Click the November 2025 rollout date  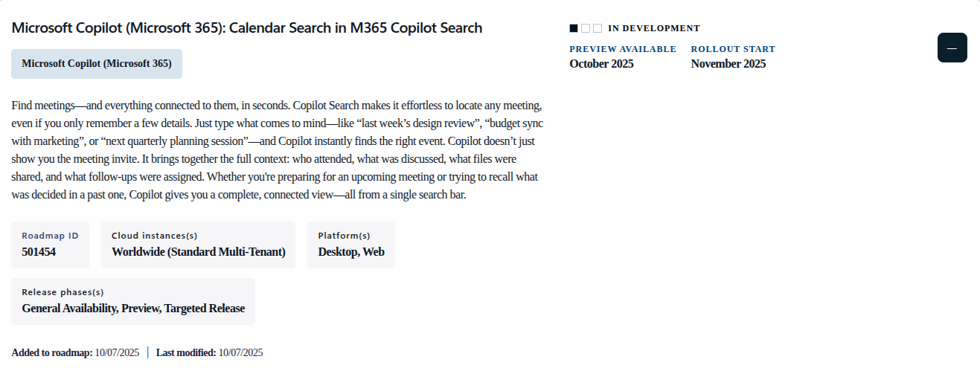click(728, 64)
